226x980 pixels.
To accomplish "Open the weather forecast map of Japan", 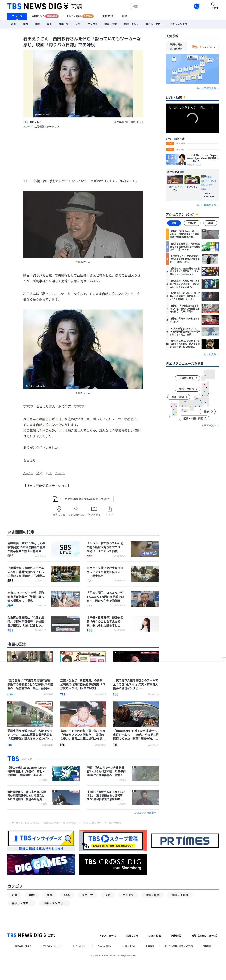I will [x=192, y=69].
